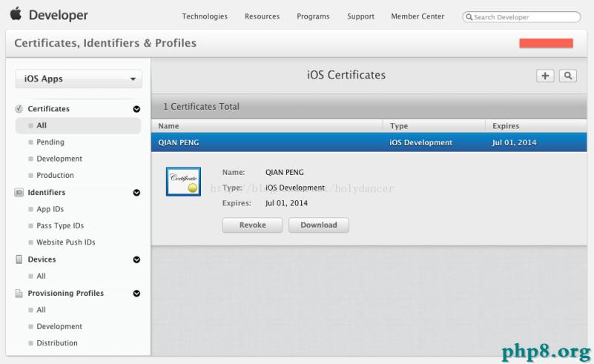The height and width of the screenshot is (364, 594).
Task: Click the Provisioning Profiles document icon
Action: coord(19,293)
